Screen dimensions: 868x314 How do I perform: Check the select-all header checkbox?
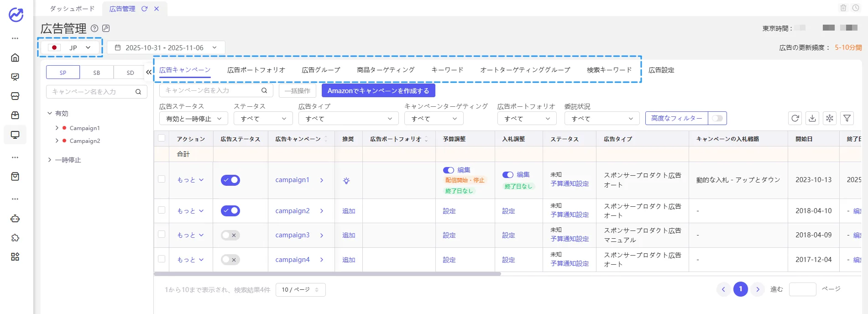coord(162,138)
